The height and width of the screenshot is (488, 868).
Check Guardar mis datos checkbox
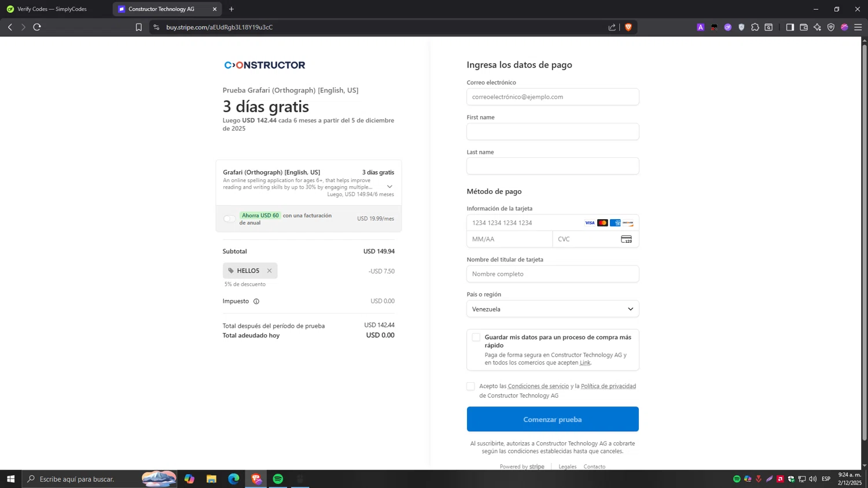point(476,337)
